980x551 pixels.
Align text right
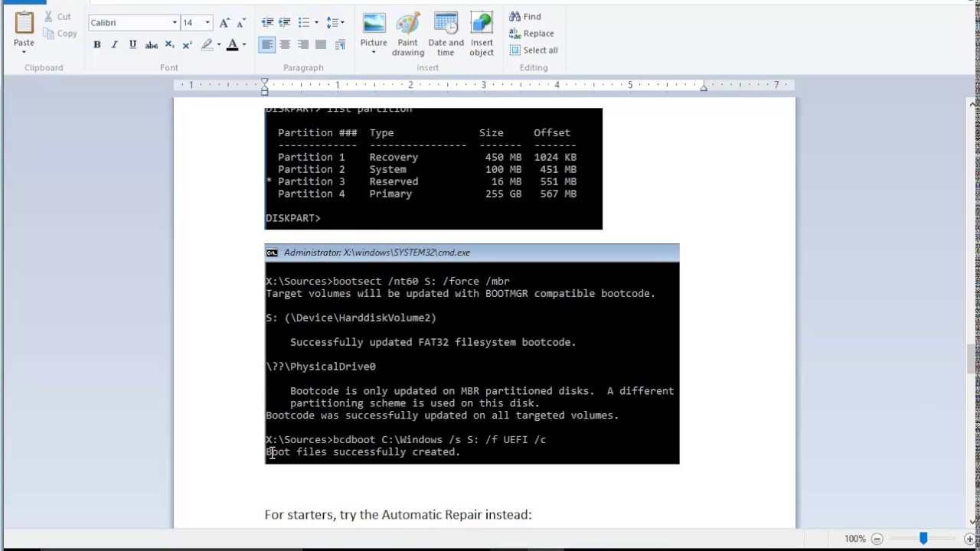pos(303,45)
